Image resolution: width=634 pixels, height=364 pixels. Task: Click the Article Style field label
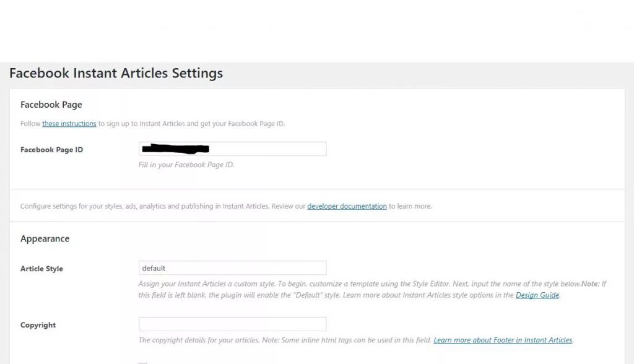pos(41,269)
